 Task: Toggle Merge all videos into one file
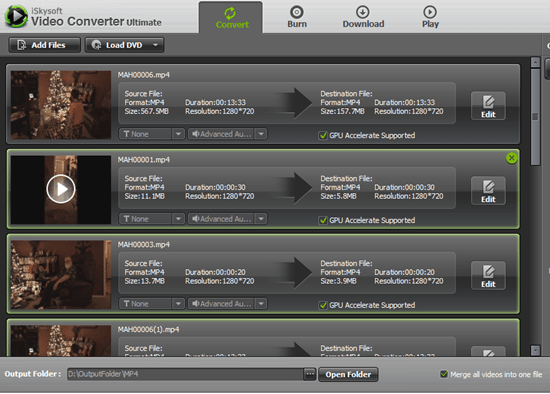tap(444, 374)
